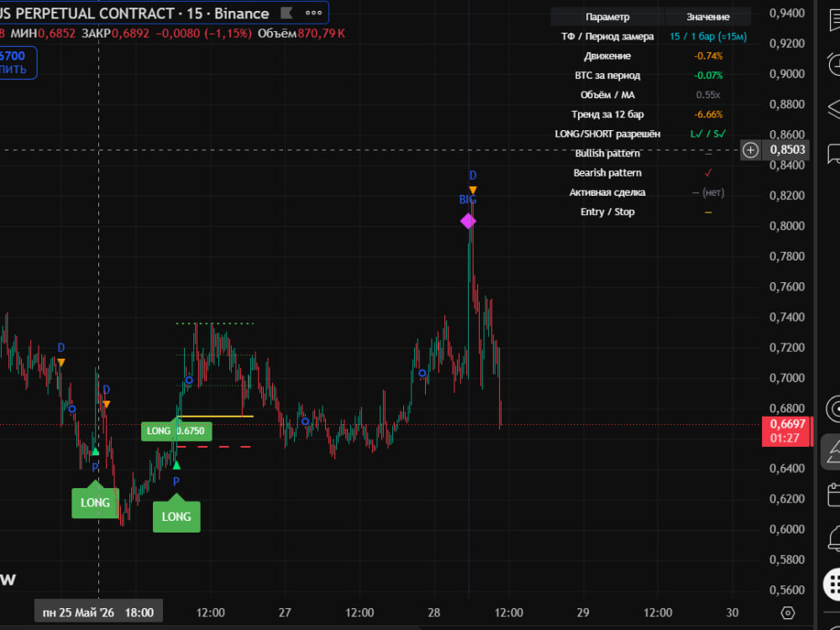840x630 pixels.
Task: Click the Bearish pattern red checkmark value
Action: pyautogui.click(x=707, y=172)
